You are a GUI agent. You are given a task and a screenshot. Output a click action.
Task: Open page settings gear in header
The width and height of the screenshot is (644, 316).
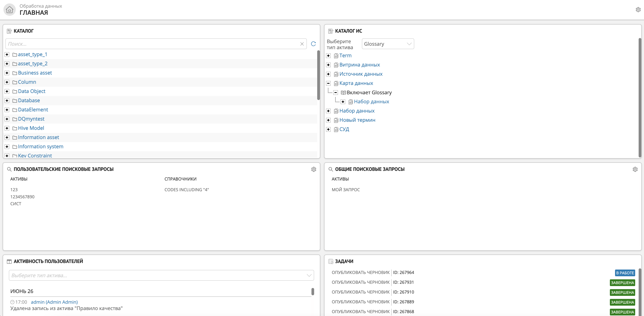tap(638, 10)
